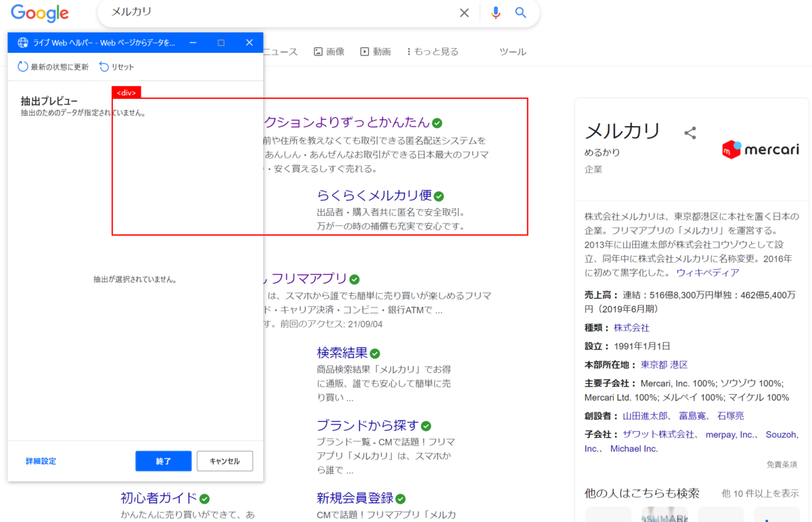Switch to the 画像 images tab
The width and height of the screenshot is (812, 522).
click(x=330, y=51)
